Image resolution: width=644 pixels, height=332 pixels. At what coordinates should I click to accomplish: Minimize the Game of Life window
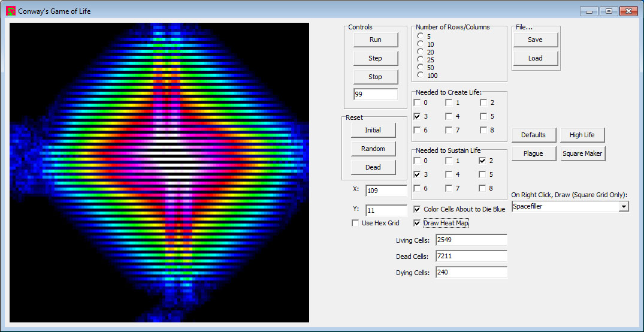[x=589, y=11]
